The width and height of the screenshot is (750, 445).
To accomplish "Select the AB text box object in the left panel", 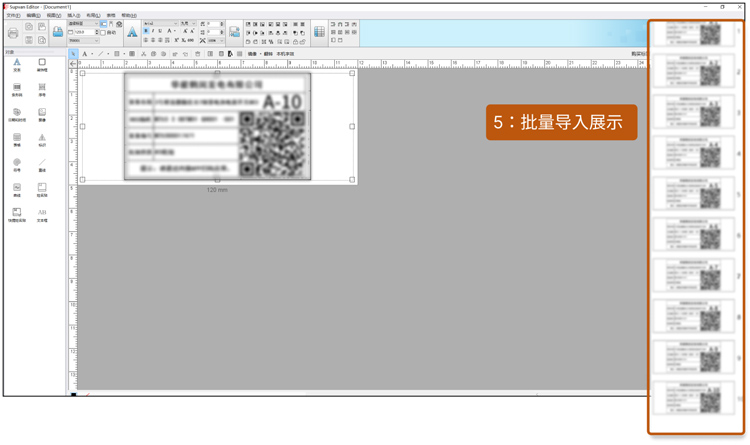I will [42, 214].
